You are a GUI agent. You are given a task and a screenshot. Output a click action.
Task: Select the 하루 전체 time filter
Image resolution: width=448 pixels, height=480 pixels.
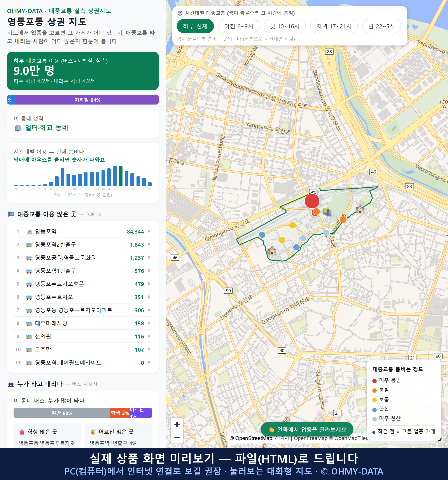(x=195, y=26)
